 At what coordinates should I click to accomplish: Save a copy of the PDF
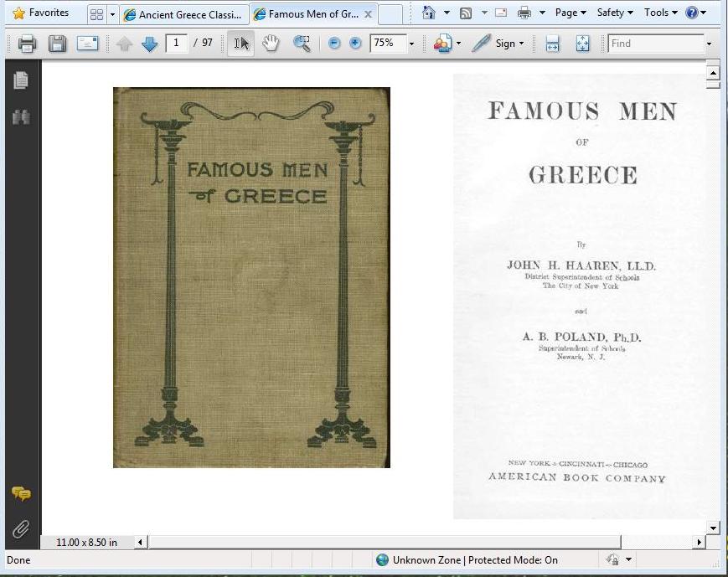(x=57, y=44)
